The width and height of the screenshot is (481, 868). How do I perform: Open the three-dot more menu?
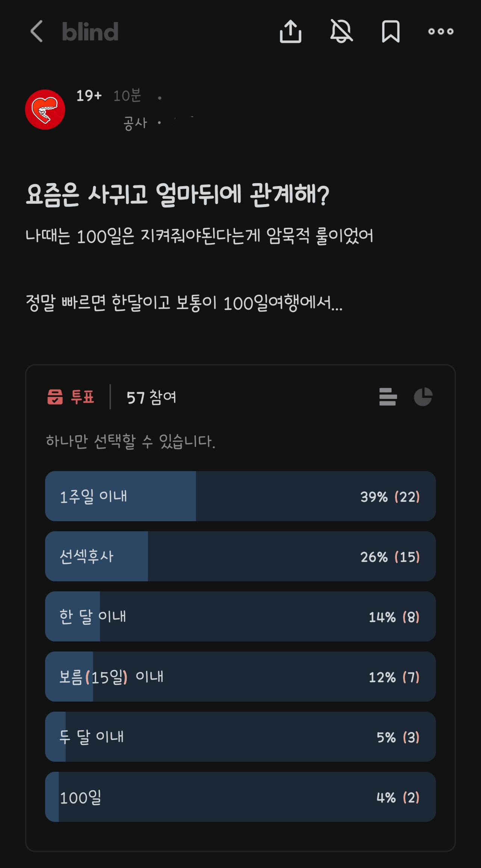click(441, 32)
